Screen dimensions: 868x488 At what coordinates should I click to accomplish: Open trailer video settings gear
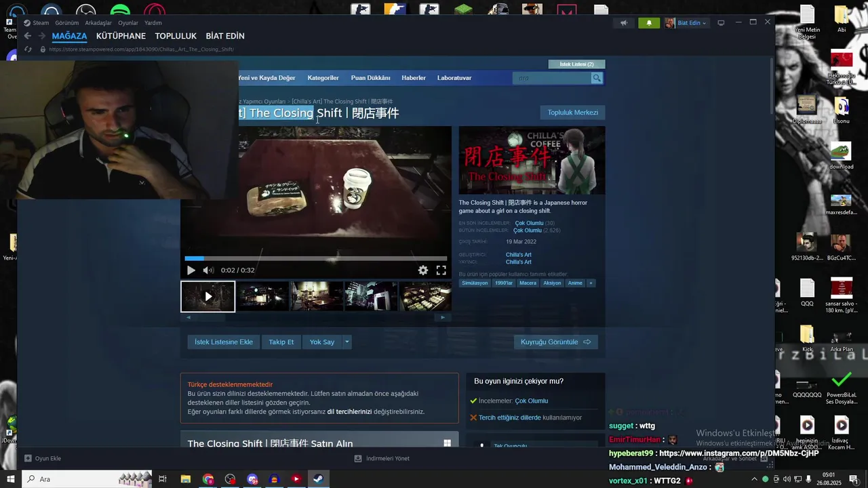(423, 270)
